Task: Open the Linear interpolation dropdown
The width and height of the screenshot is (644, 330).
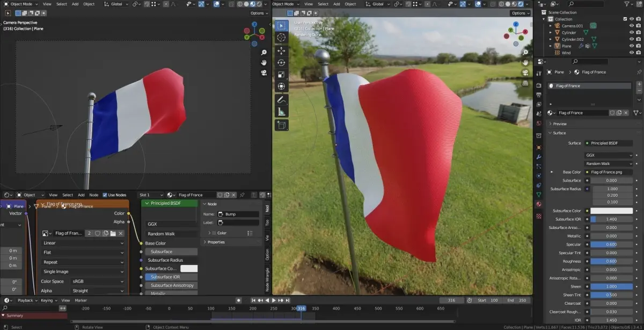Action: (83, 243)
